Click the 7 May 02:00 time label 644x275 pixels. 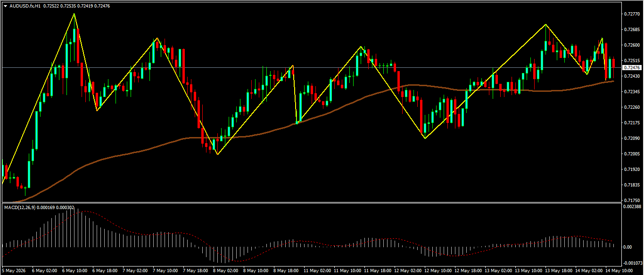(135, 271)
